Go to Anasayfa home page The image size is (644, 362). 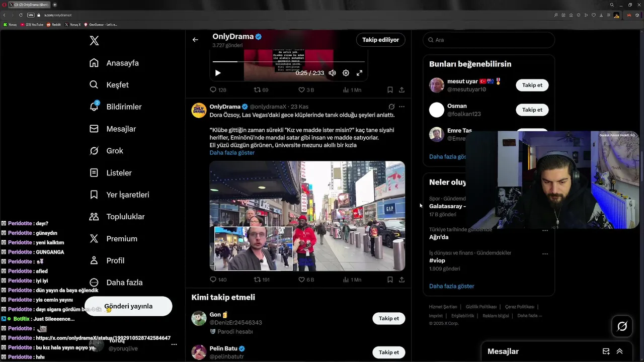click(114, 63)
